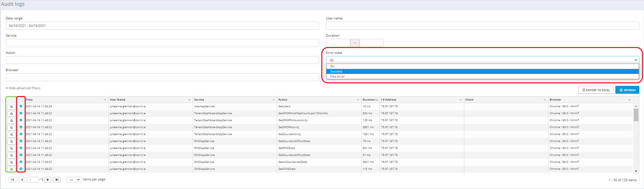Collapse filters via Hide advanced filters
The image size is (644, 189).
coord(23,88)
